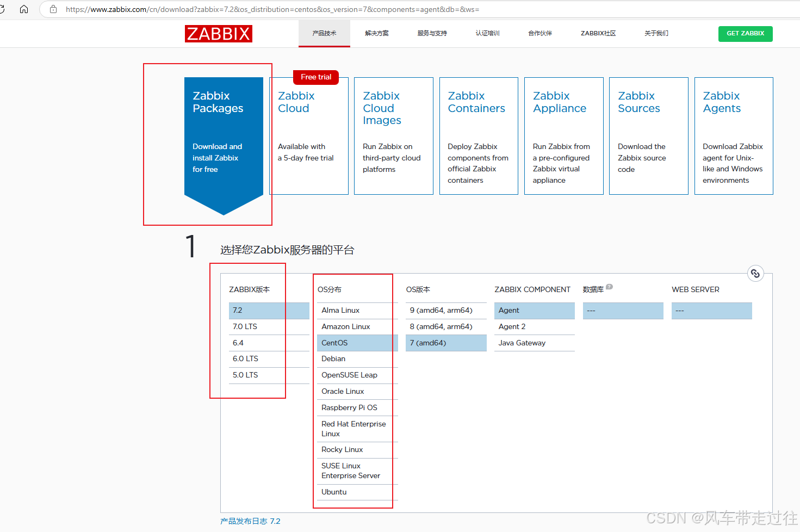Select the Java Gateway component
The image size is (800, 532).
click(x=535, y=343)
